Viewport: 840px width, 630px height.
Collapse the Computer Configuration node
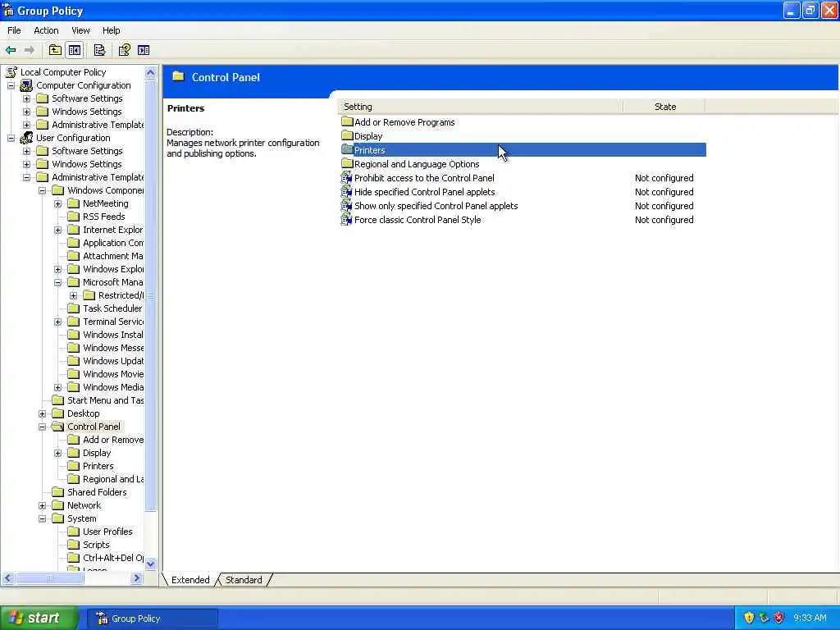11,85
